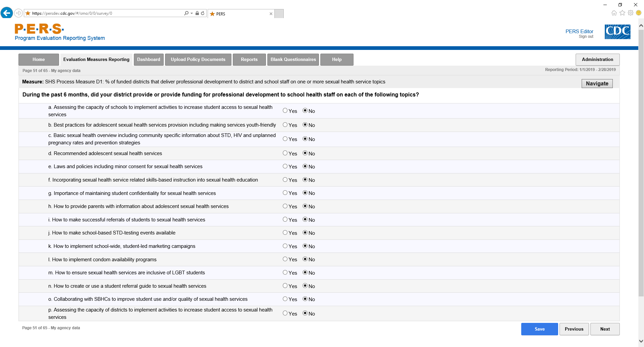Click the scroll down arrow on scrollbar

tap(641, 341)
